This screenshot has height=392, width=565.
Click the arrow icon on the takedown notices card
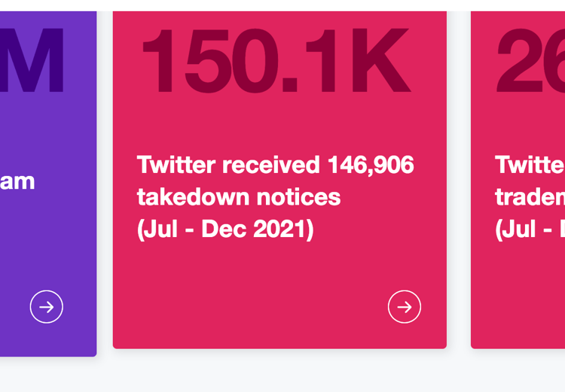coord(405,307)
